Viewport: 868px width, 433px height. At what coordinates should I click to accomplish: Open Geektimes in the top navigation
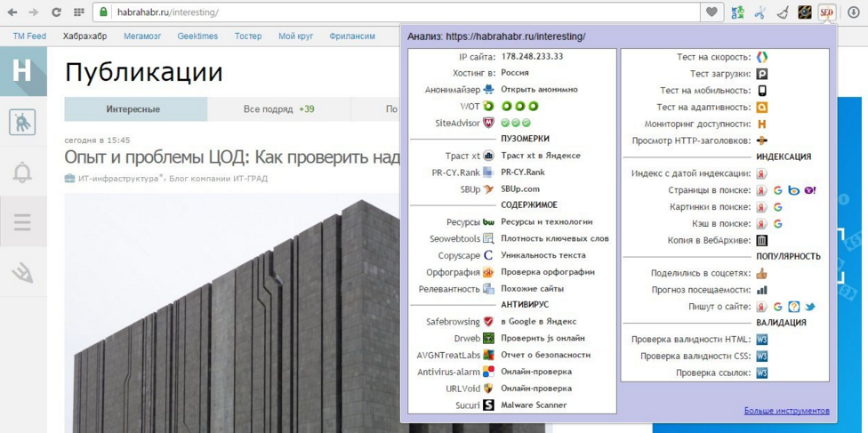click(197, 36)
